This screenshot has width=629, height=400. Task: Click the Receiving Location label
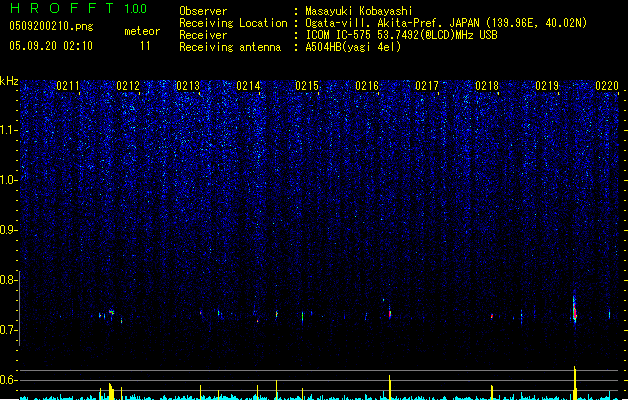[233, 23]
